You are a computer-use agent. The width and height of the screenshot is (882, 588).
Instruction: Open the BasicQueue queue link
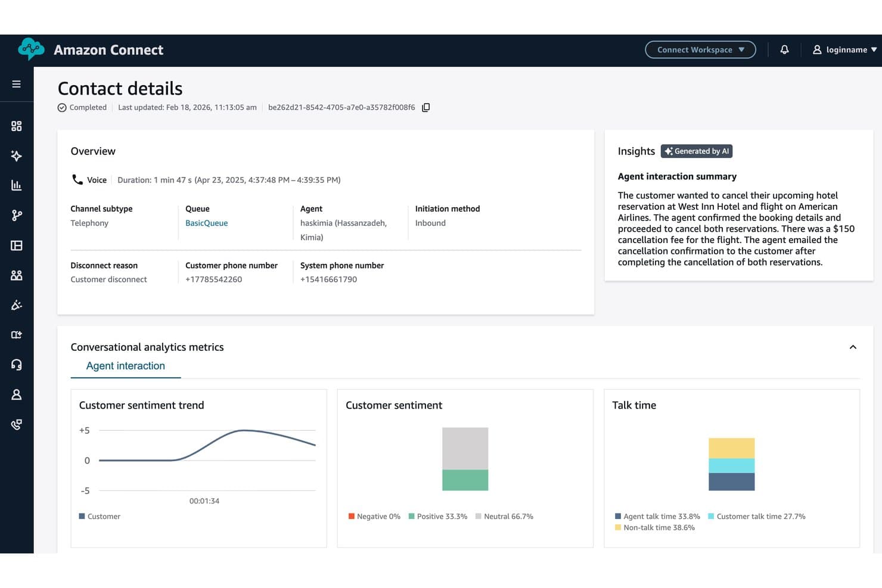tap(207, 223)
